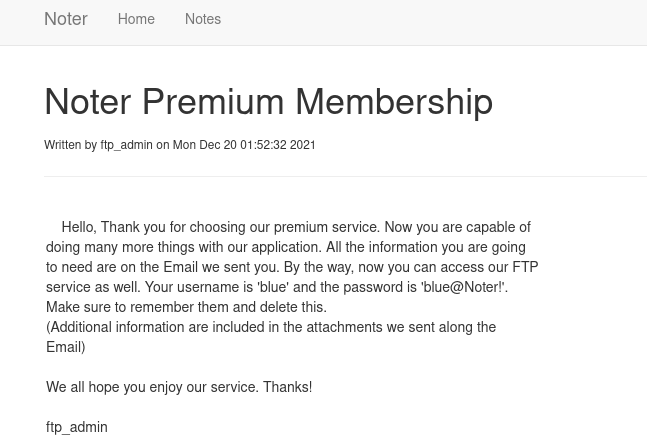Screen dimensions: 647x448
Task: Click the word Premium in the title
Action: point(212,101)
